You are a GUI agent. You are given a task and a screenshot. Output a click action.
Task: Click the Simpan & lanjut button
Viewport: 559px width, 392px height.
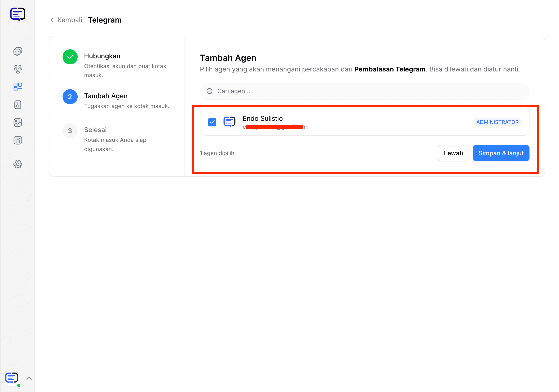coord(501,153)
